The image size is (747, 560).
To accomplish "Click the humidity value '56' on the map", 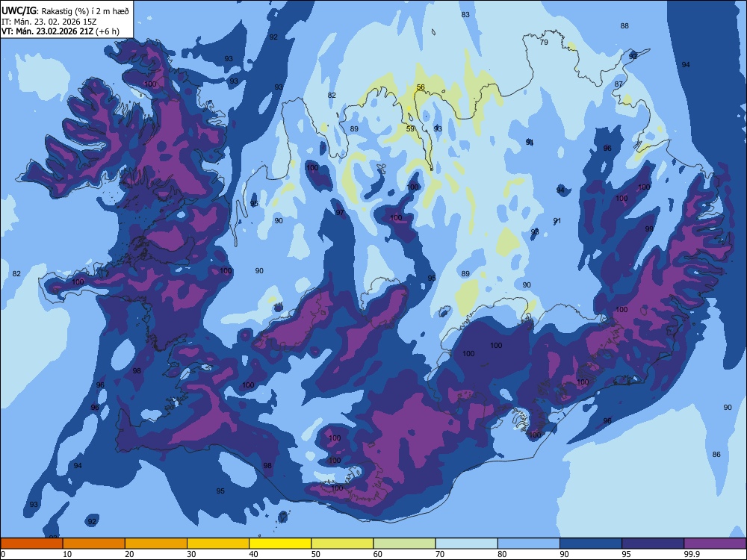I will [x=421, y=87].
